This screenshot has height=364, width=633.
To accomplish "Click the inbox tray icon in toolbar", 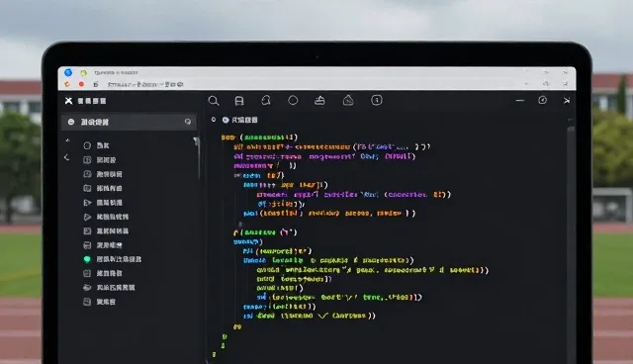I will click(x=319, y=100).
